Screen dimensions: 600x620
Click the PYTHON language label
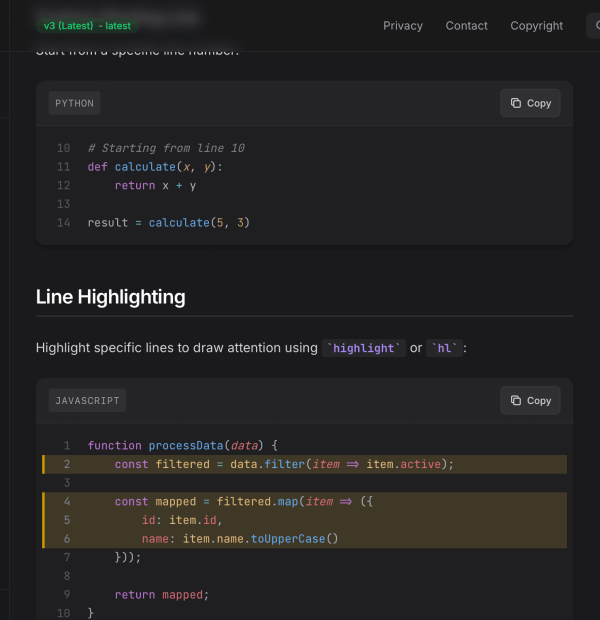(x=74, y=103)
